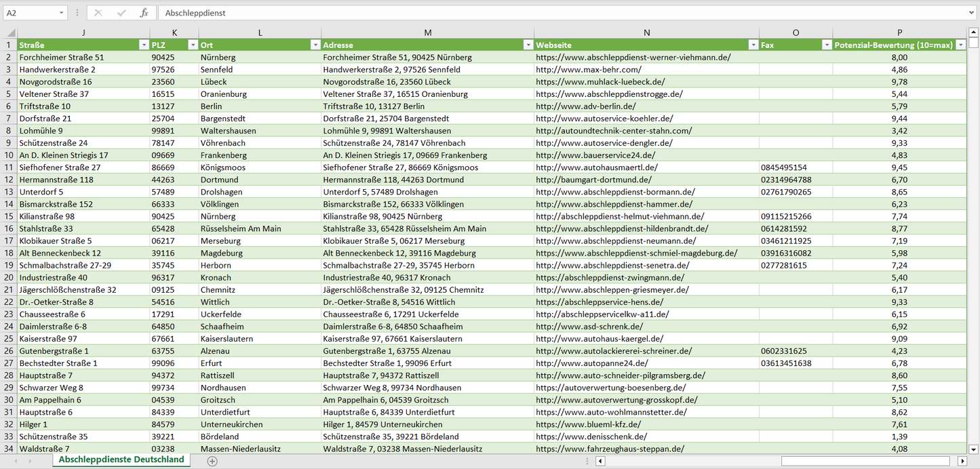Click the Select All corner triangle
The image size is (980, 469).
point(11,33)
